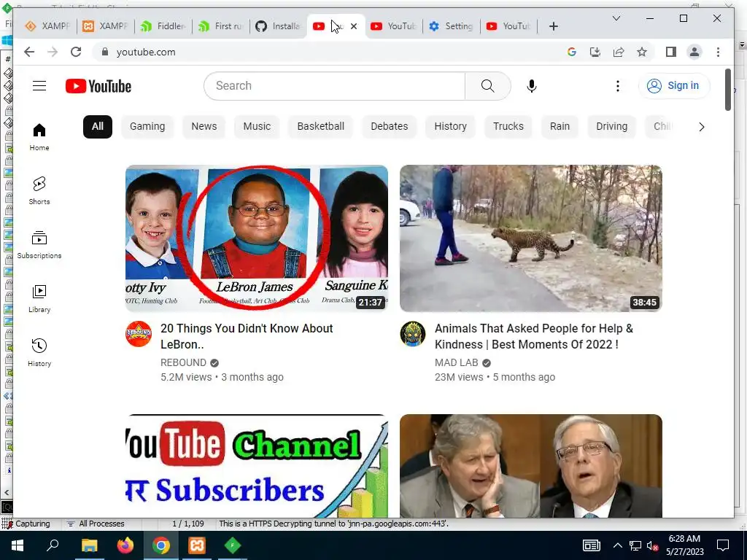Select Trucks filter chip
This screenshot has width=747, height=560.
508,127
